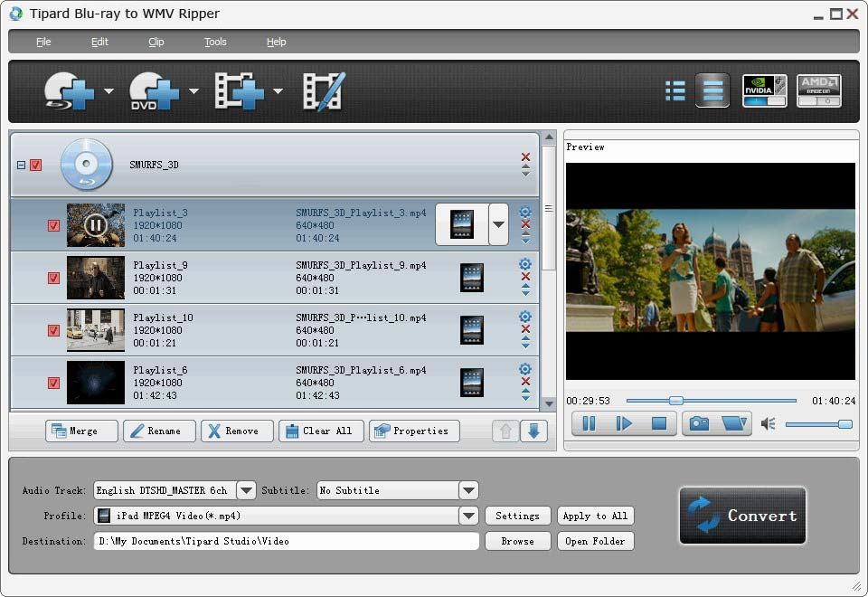This screenshot has height=597, width=868.
Task: Adjust the preview volume slider
Action: 819,424
